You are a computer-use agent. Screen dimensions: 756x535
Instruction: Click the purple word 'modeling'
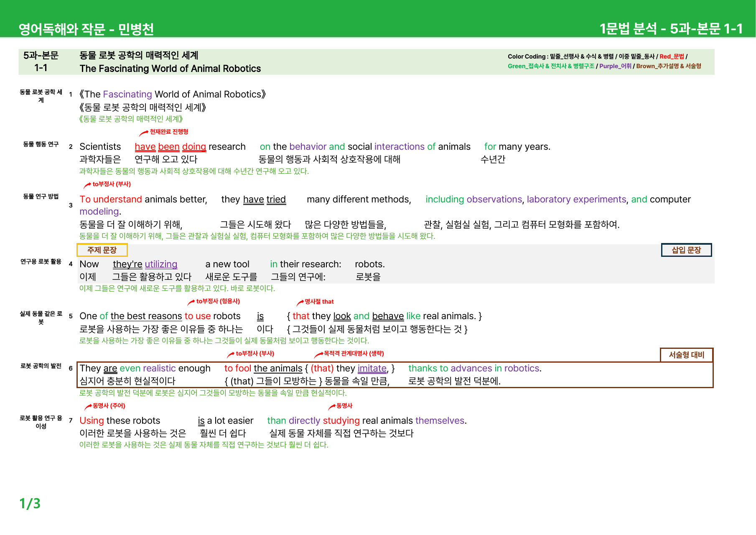click(99, 212)
